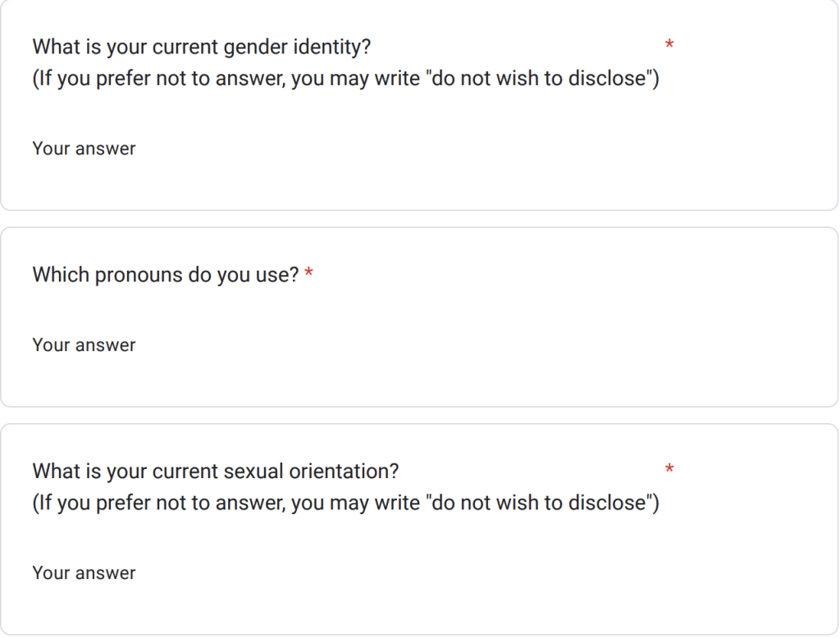Click empty space below gender identity answer field
This screenshot has width=840, height=638.
(419, 186)
